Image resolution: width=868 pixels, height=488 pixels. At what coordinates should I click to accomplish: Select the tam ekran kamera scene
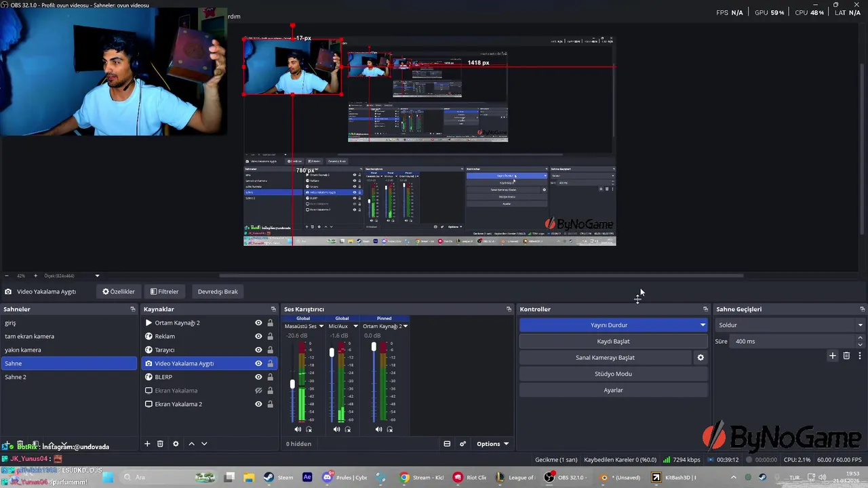point(68,336)
